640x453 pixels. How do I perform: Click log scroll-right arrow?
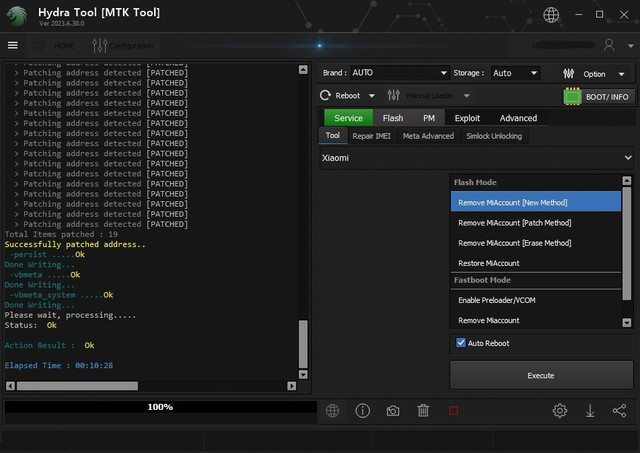tap(291, 386)
